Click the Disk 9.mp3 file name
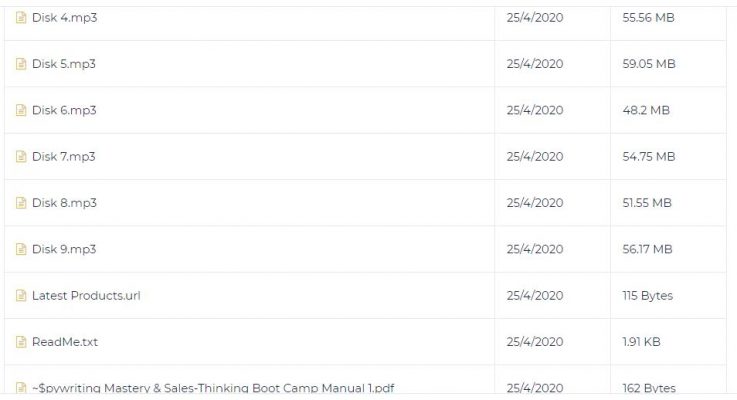The width and height of the screenshot is (737, 400). (x=64, y=249)
